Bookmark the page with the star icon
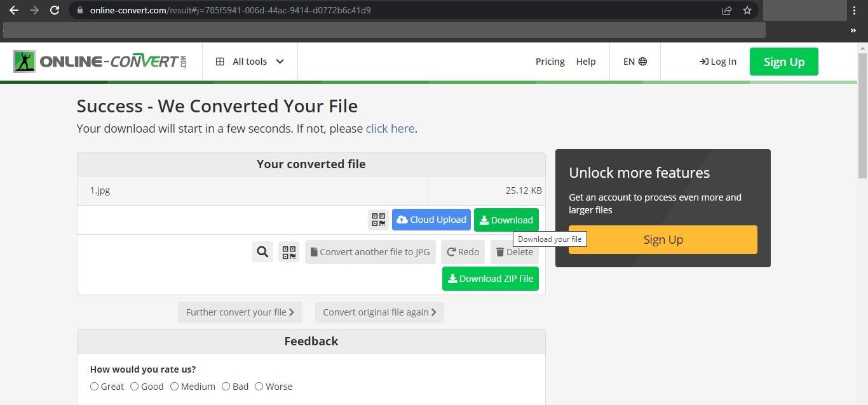This screenshot has width=868, height=405. pos(747,10)
